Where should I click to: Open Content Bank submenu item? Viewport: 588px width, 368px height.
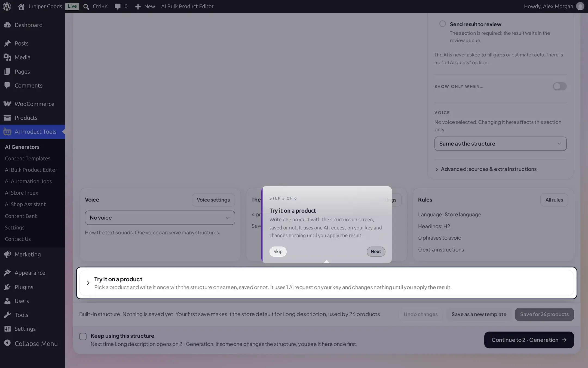click(x=21, y=216)
